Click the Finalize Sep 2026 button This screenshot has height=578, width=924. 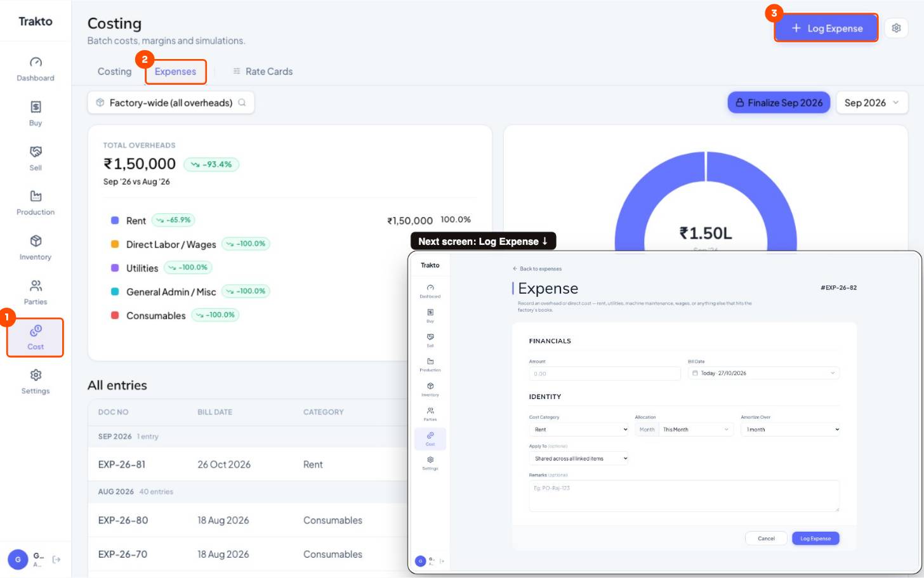point(779,103)
